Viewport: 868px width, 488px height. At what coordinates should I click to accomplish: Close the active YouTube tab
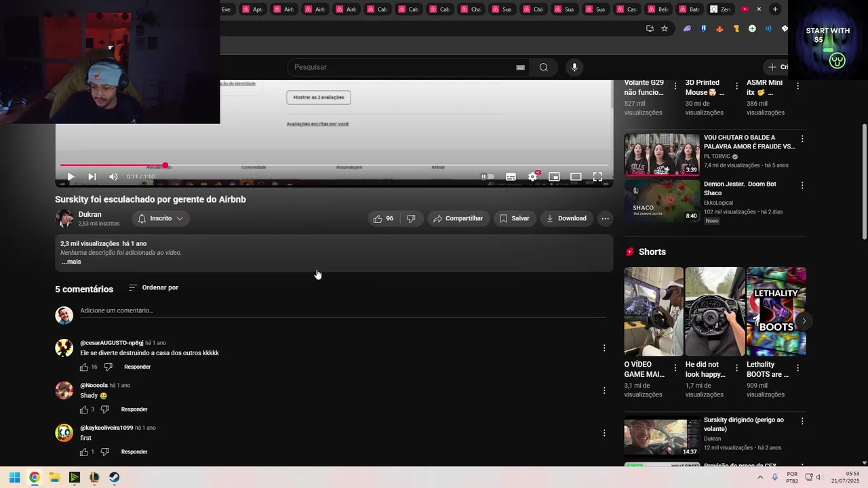[x=759, y=9]
